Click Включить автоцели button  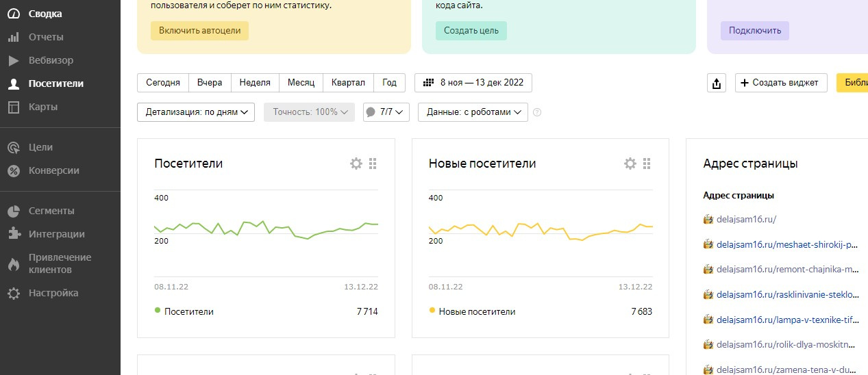[x=200, y=31]
